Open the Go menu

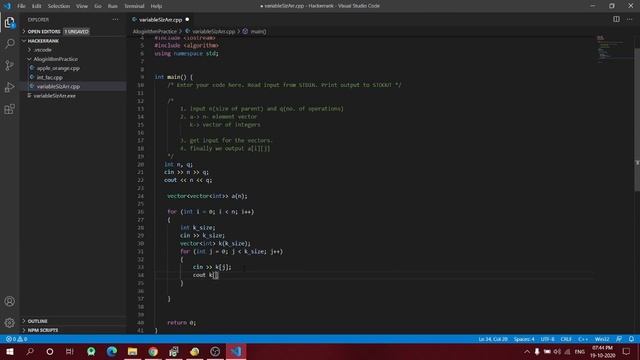coord(98,6)
